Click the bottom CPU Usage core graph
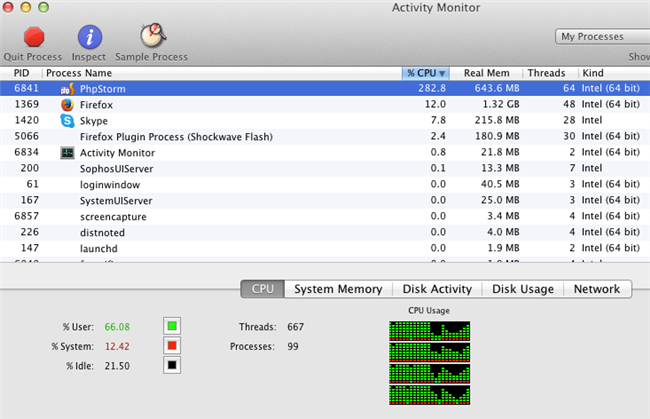This screenshot has height=419, width=650. pyautogui.click(x=429, y=395)
